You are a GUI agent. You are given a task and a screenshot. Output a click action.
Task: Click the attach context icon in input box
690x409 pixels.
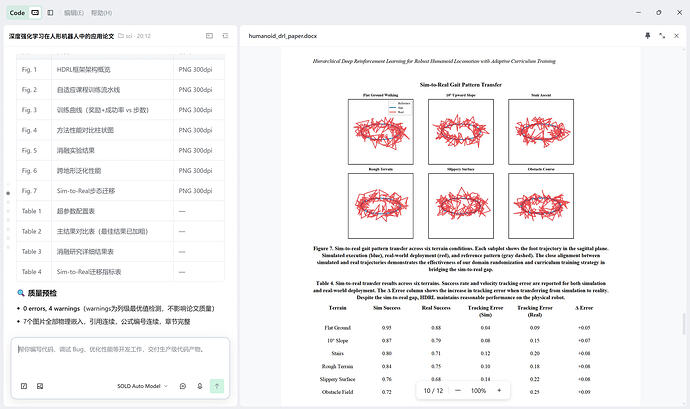point(24,386)
